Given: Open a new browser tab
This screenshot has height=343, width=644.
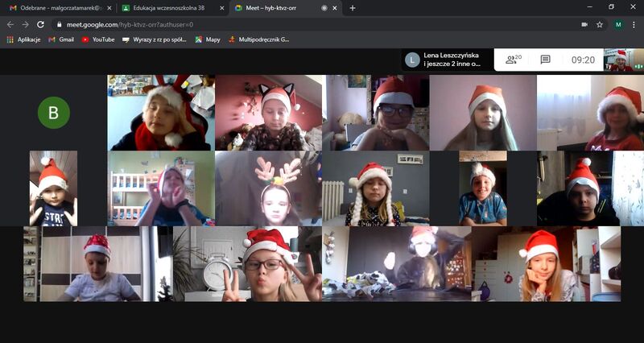Looking at the screenshot, I should coord(353,8).
